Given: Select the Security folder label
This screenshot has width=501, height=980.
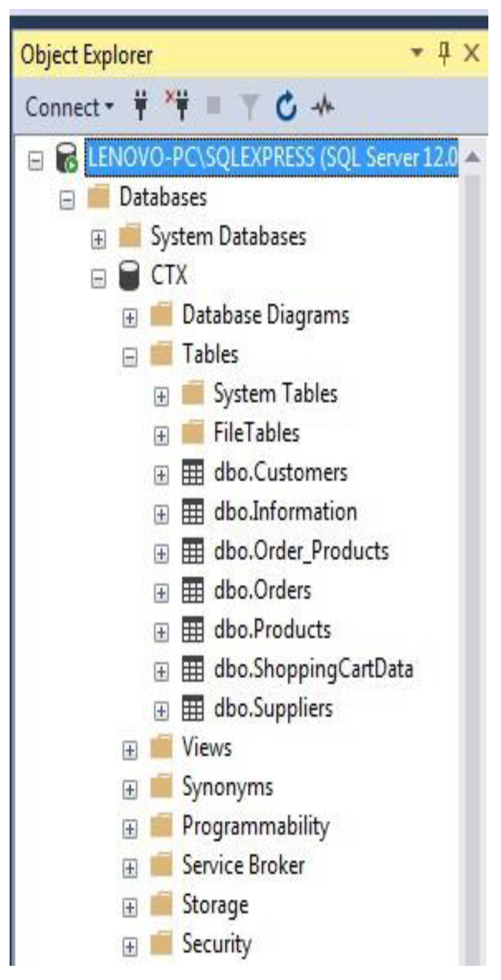Looking at the screenshot, I should (x=217, y=944).
